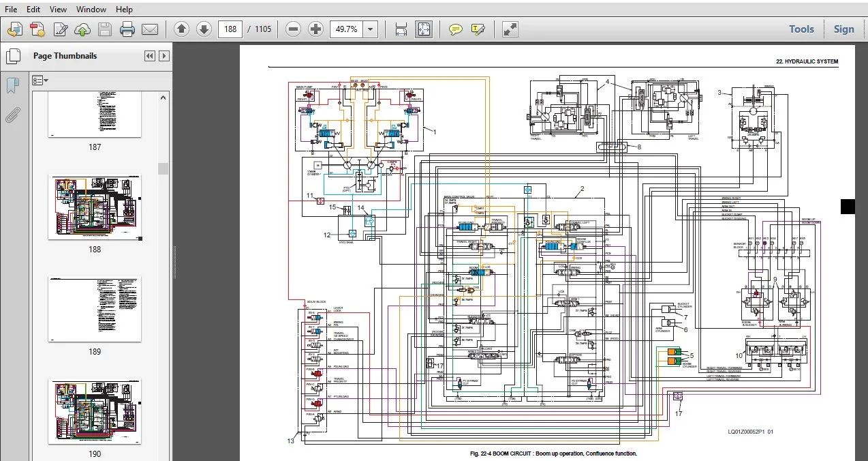This screenshot has height=461, width=868.
Task: Toggle the Fit one full page view
Action: pyautogui.click(x=424, y=29)
